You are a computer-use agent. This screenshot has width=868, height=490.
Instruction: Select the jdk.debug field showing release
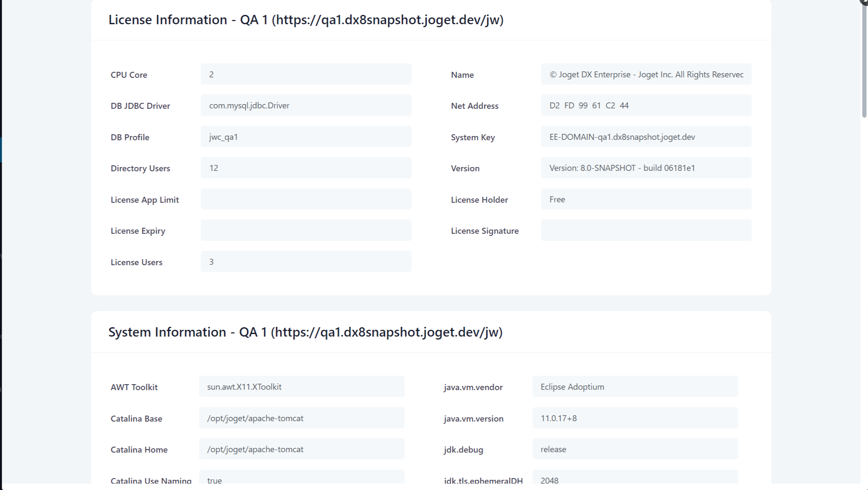635,449
